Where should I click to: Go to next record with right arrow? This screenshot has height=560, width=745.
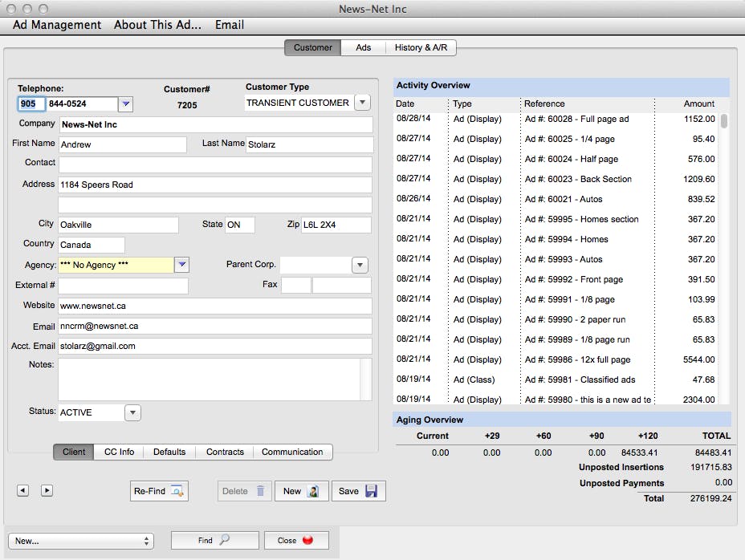pos(47,490)
